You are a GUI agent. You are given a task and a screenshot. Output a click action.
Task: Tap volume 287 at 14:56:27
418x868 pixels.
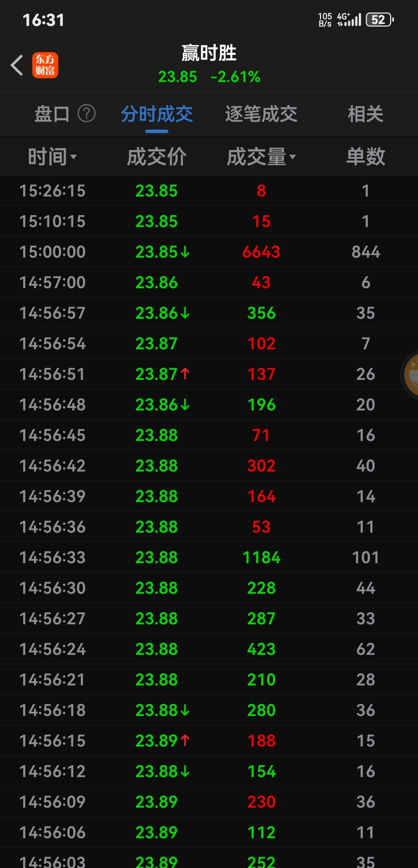261,619
